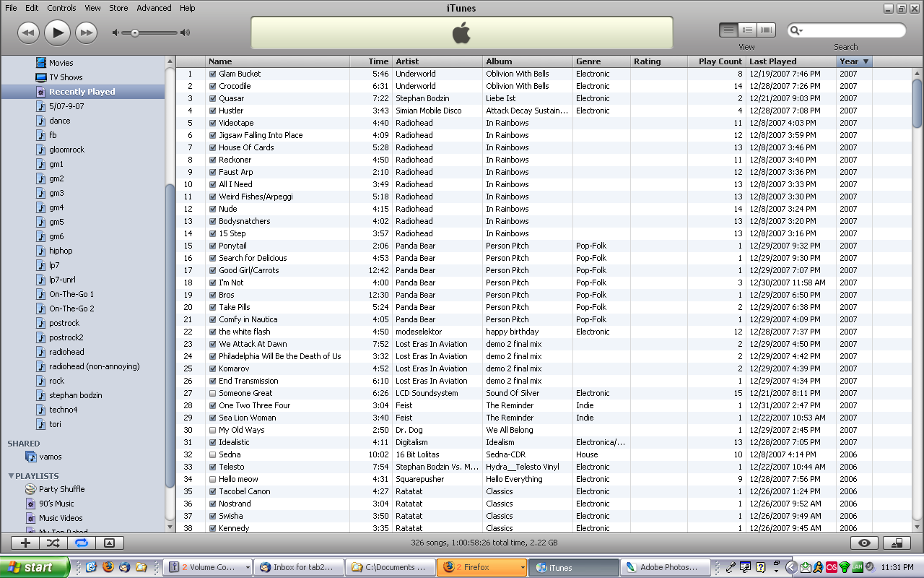Viewport: 924px width, 578px height.
Task: Uncheck the Glam Bucket song checkbox
Action: coord(213,74)
